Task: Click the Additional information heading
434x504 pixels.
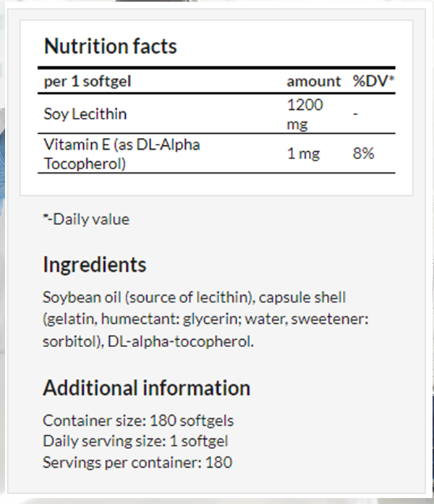Action: [147, 388]
